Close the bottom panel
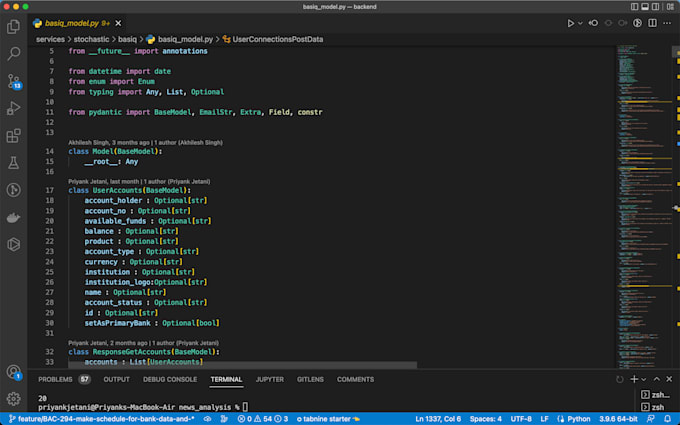 click(670, 379)
